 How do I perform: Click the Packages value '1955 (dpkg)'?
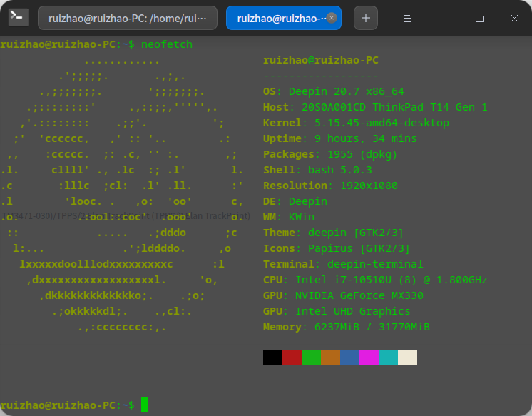tap(362, 155)
